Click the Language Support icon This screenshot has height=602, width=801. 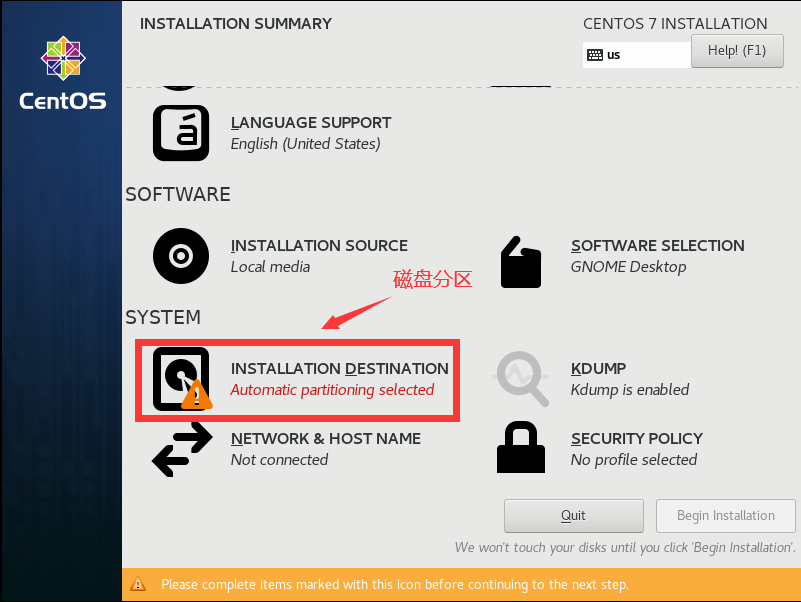tap(181, 133)
